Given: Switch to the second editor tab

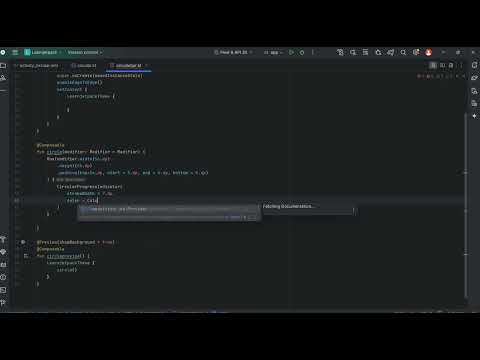Looking at the screenshot, I should point(84,66).
